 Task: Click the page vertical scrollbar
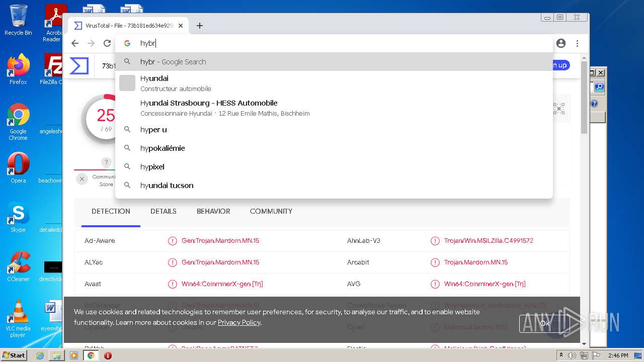point(584,98)
